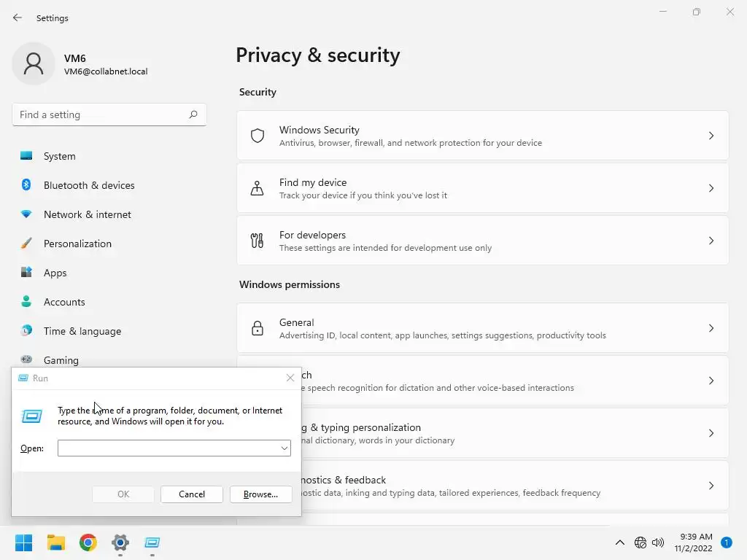The width and height of the screenshot is (747, 560).
Task: Open Google Chrome from the taskbar
Action: pos(88,542)
